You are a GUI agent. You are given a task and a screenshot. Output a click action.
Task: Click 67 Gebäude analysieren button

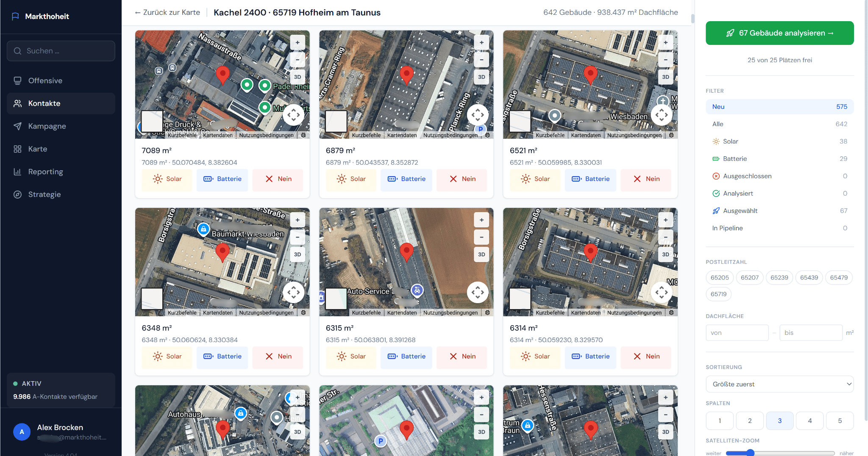point(779,33)
